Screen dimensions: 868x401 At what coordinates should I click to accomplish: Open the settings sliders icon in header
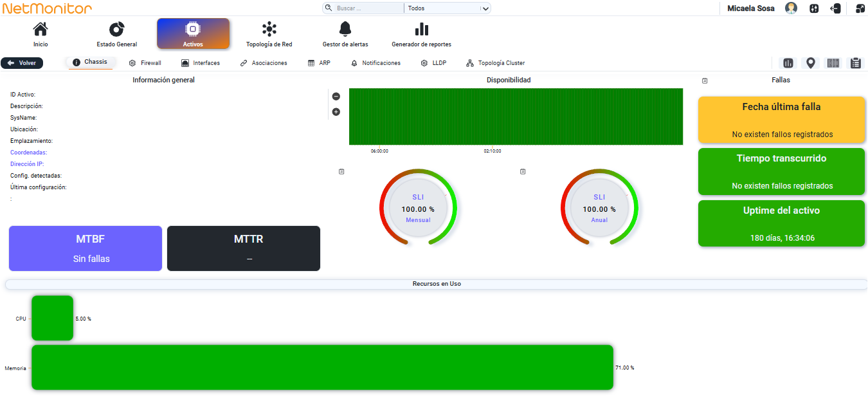(814, 8)
